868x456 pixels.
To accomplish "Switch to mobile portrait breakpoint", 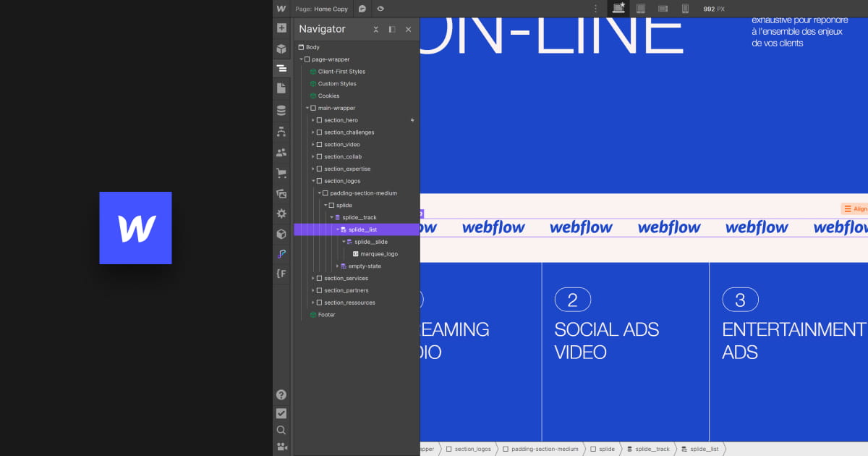I will click(x=685, y=9).
